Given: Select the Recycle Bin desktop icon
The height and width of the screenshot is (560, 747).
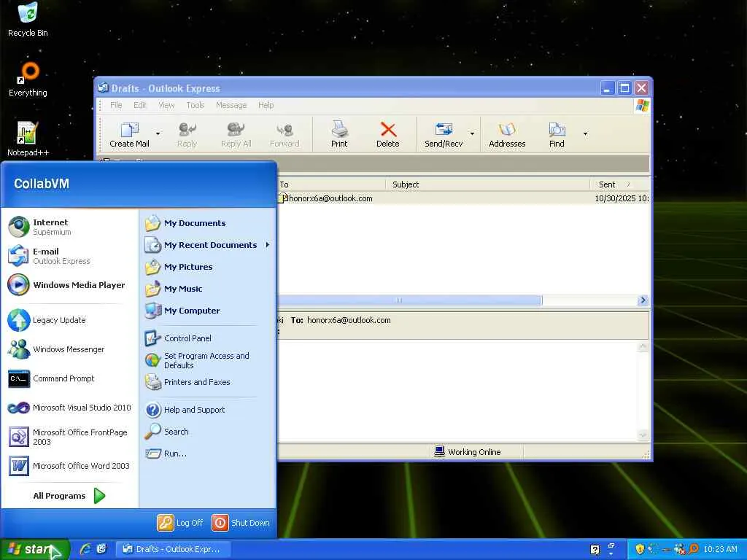Looking at the screenshot, I should 28,20.
